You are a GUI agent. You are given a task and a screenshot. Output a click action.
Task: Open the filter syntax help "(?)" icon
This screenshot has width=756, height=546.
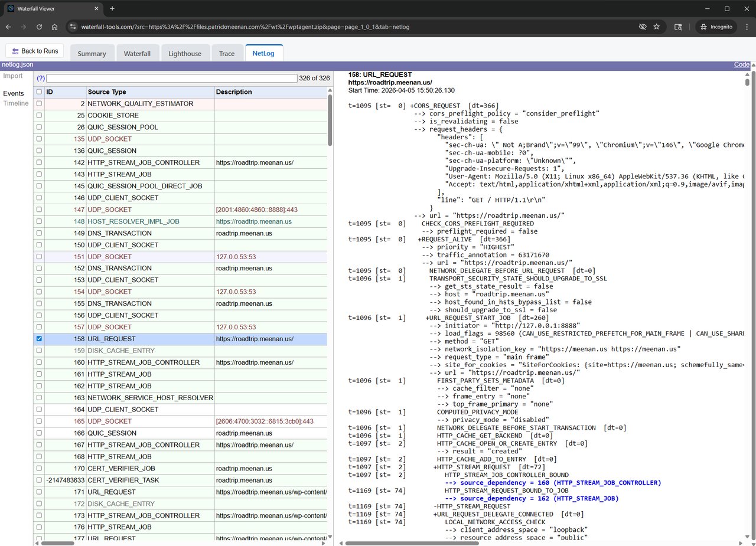click(40, 78)
